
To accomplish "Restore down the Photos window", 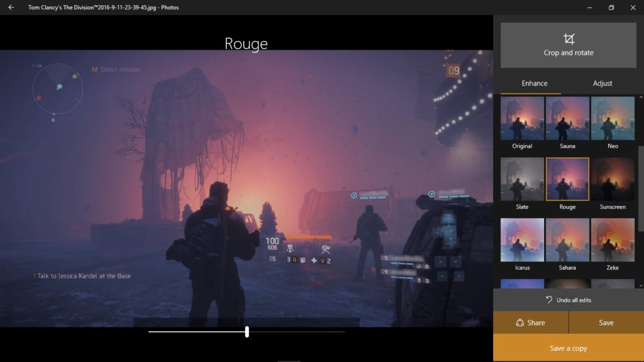I will 611,8.
